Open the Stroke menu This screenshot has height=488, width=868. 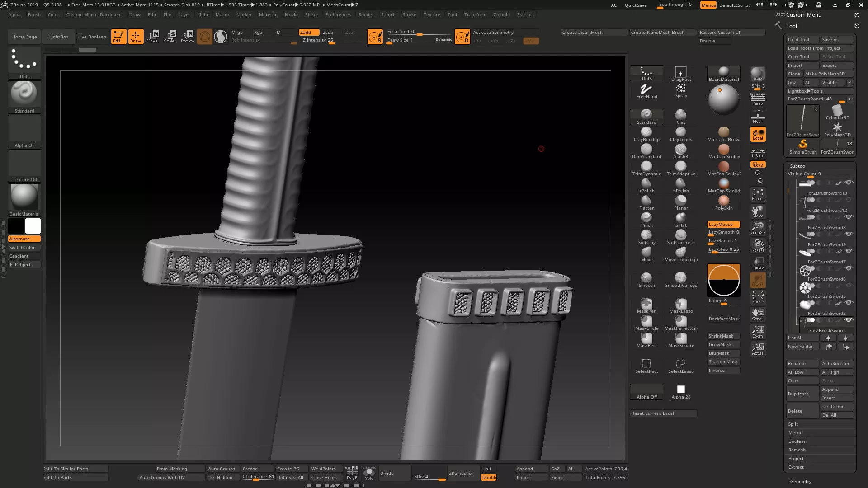(x=409, y=15)
